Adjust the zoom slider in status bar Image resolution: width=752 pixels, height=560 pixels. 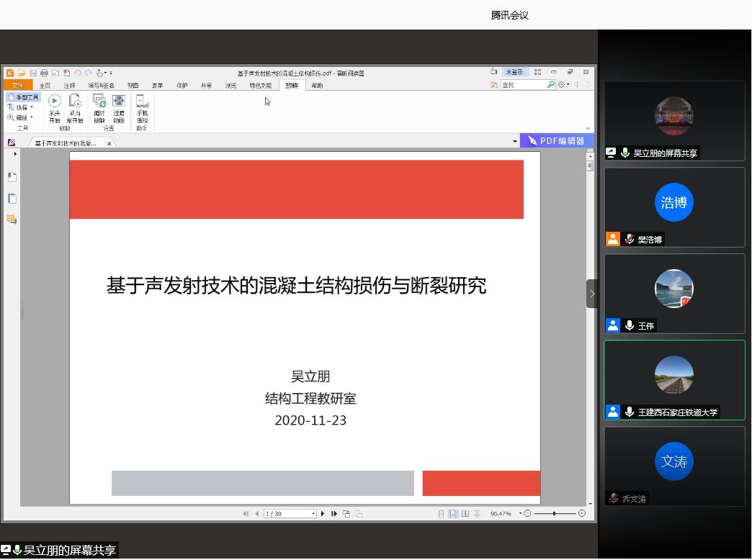pos(555,514)
